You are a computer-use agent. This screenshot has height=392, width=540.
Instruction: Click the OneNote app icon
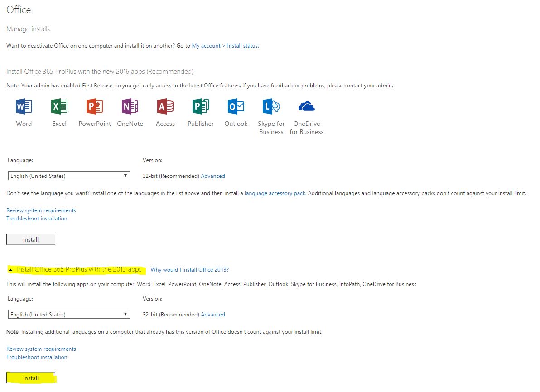[130, 106]
